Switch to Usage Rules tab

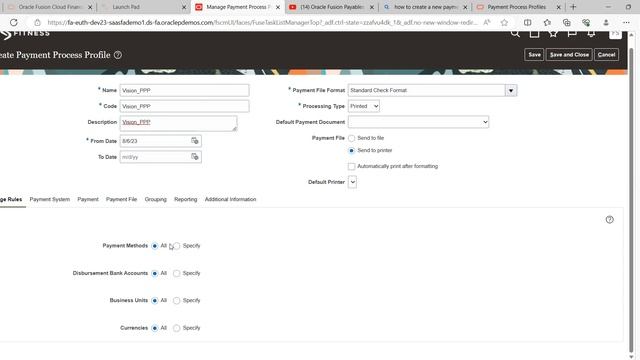tap(11, 199)
